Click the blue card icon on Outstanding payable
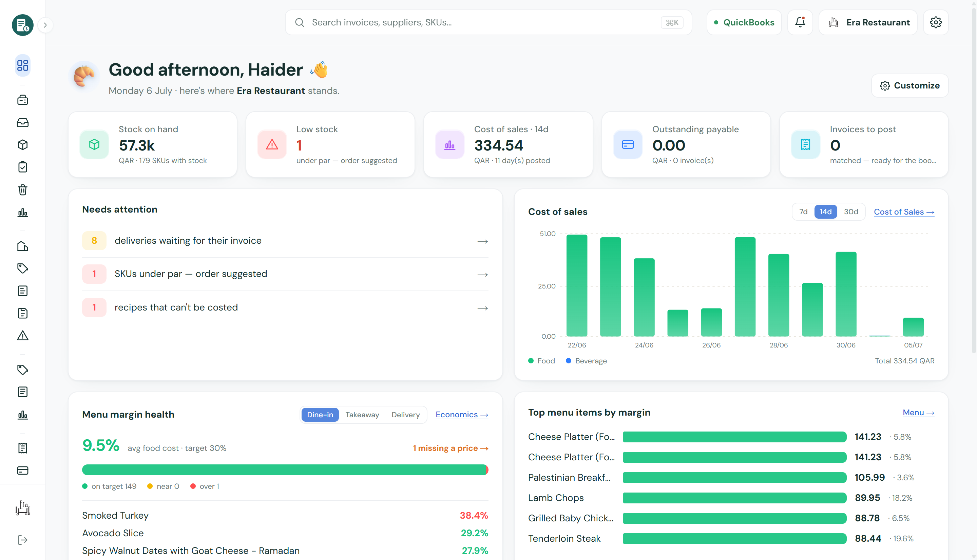Viewport: 977px width, 560px height. [x=628, y=145]
